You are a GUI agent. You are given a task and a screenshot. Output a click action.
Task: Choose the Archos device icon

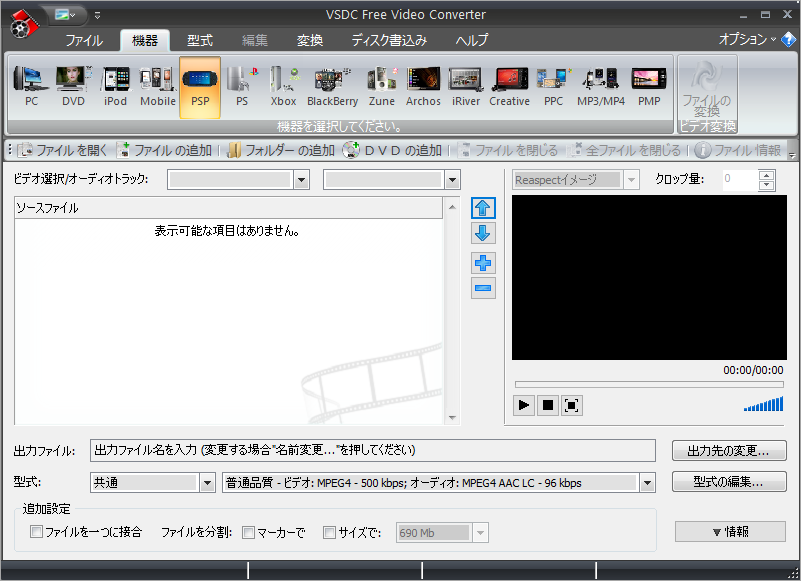[423, 87]
